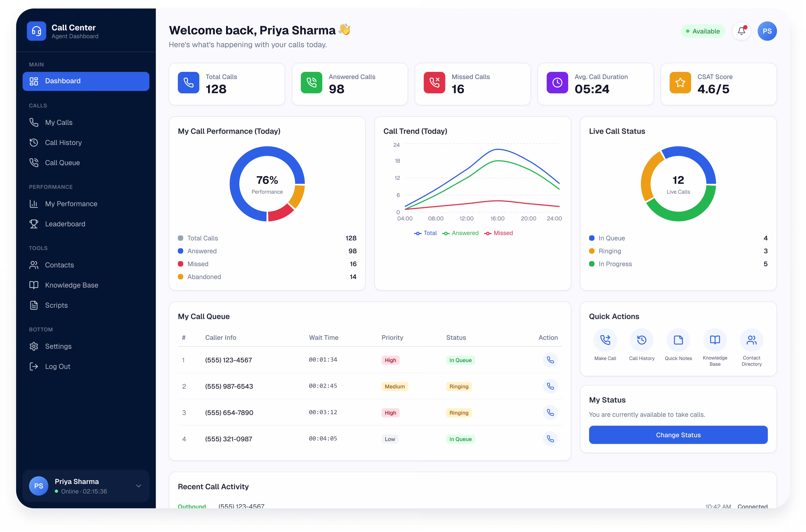Open the Leaderboard page
The width and height of the screenshot is (806, 532).
[x=86, y=224]
